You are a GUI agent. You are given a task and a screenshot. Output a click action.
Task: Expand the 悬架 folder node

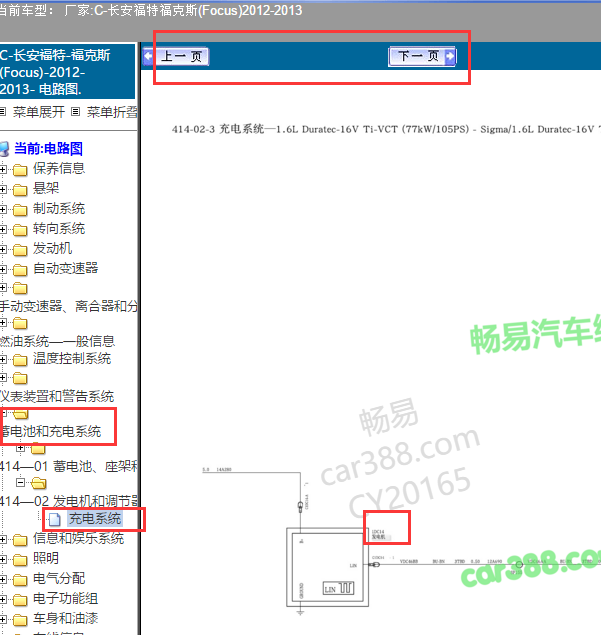(x=3, y=189)
